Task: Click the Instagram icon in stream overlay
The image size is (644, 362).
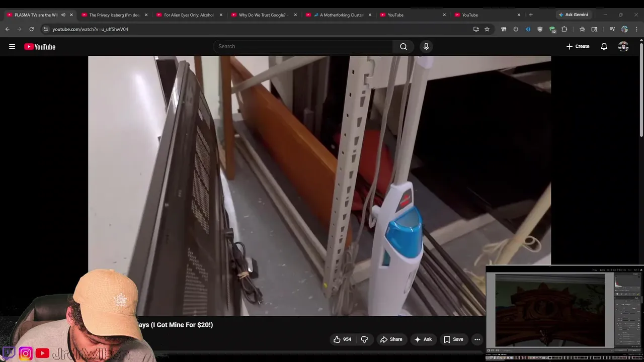Action: point(26,353)
